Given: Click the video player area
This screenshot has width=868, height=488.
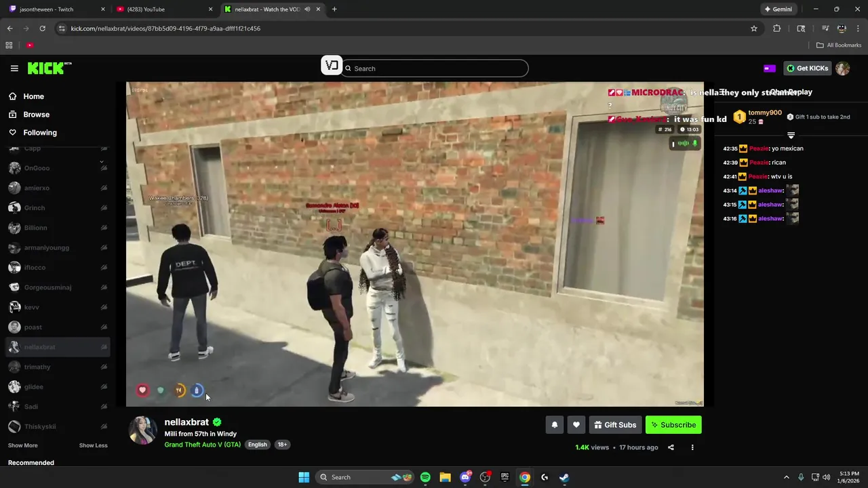Looking at the screenshot, I should tap(415, 244).
